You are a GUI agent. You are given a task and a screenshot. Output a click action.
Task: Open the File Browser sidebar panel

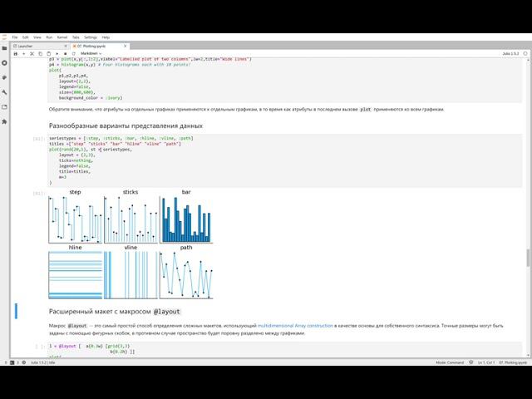coord(4,48)
